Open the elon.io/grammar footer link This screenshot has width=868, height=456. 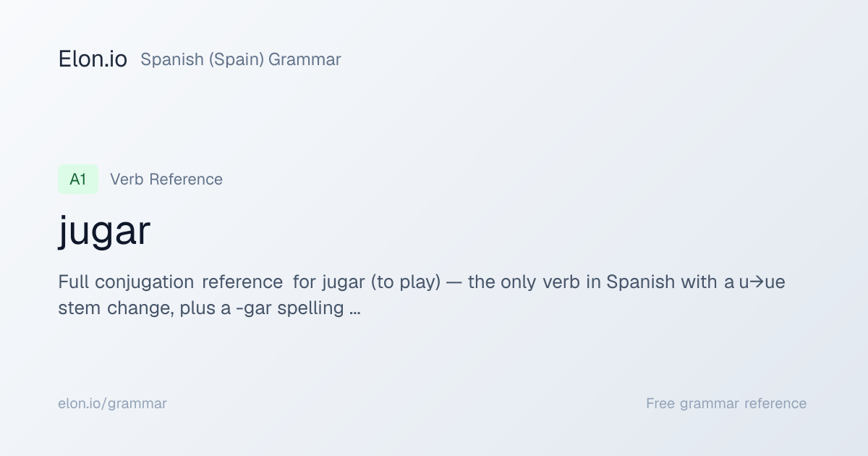pyautogui.click(x=112, y=404)
